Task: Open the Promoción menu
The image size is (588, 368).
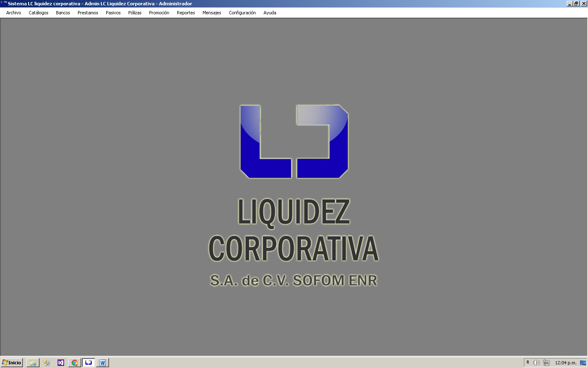Action: click(159, 13)
